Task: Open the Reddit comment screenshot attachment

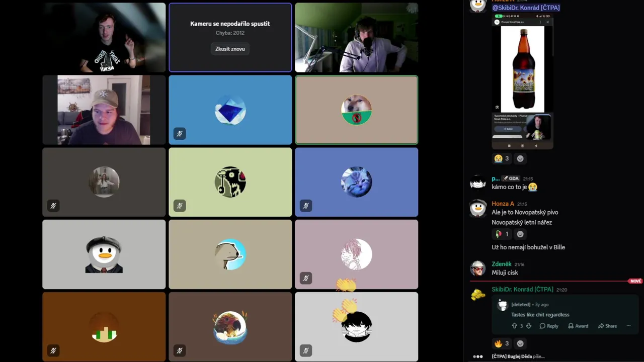Action: tap(565, 315)
